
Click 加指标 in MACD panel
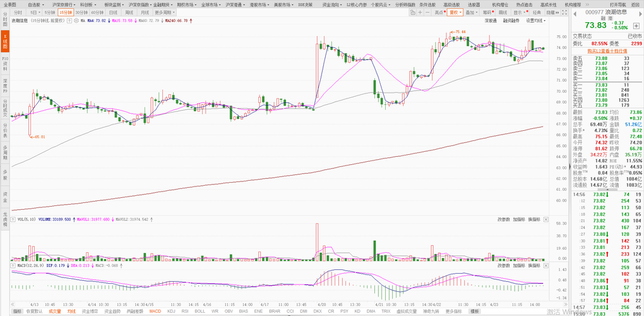519,266
